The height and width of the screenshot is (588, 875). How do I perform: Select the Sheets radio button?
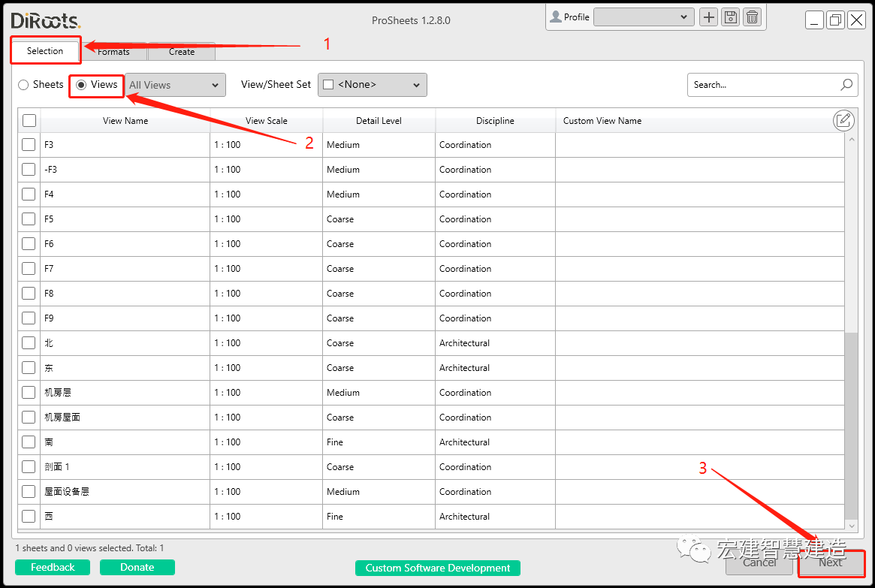point(23,85)
